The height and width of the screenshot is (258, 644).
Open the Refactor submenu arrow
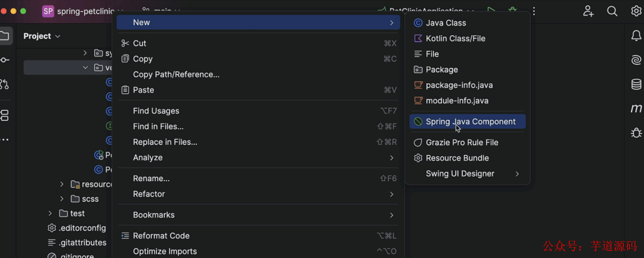click(x=391, y=194)
